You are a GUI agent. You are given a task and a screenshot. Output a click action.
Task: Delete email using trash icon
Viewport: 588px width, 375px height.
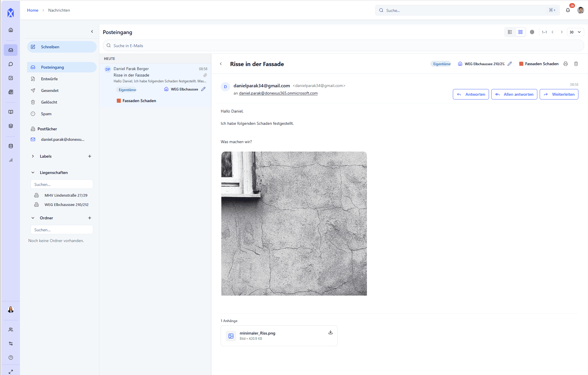tap(576, 64)
